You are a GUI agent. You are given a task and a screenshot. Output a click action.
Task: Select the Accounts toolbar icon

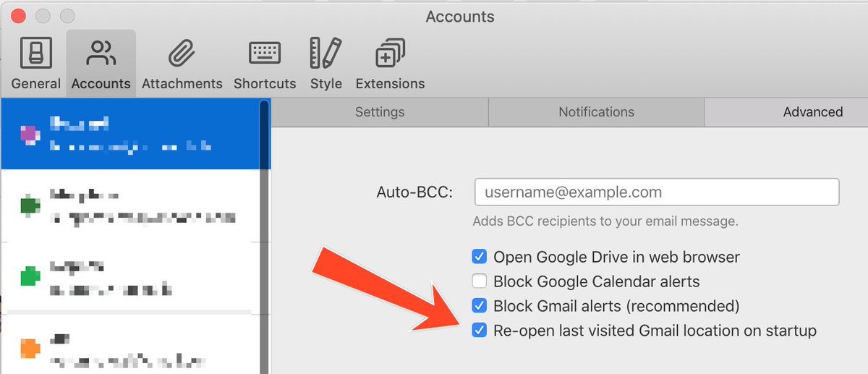tap(101, 64)
